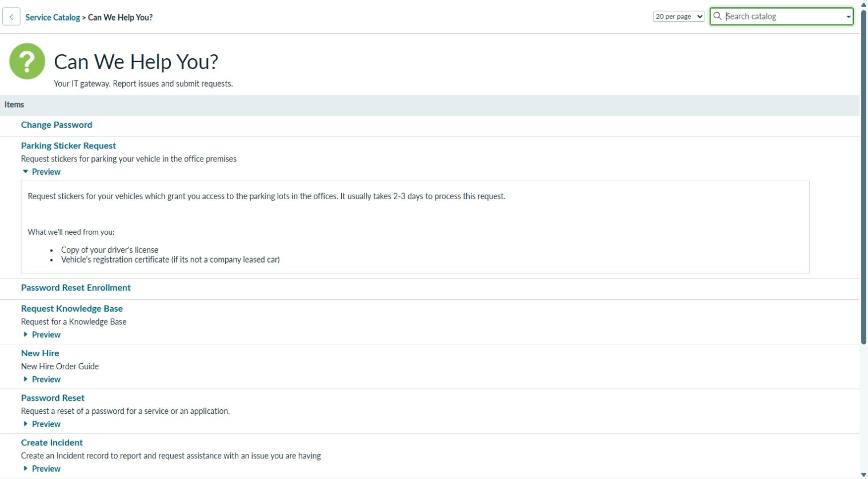The width and height of the screenshot is (868, 479).
Task: Click the page vertical scrollbar thumb
Action: tap(863, 176)
